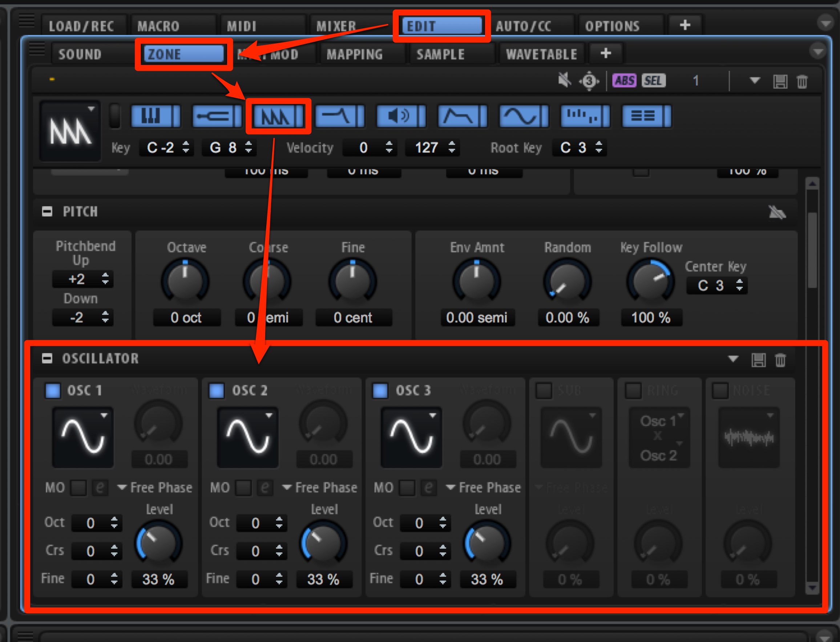Show the Step Modulator section icon
Viewport: 840px width, 642px height.
(x=585, y=116)
